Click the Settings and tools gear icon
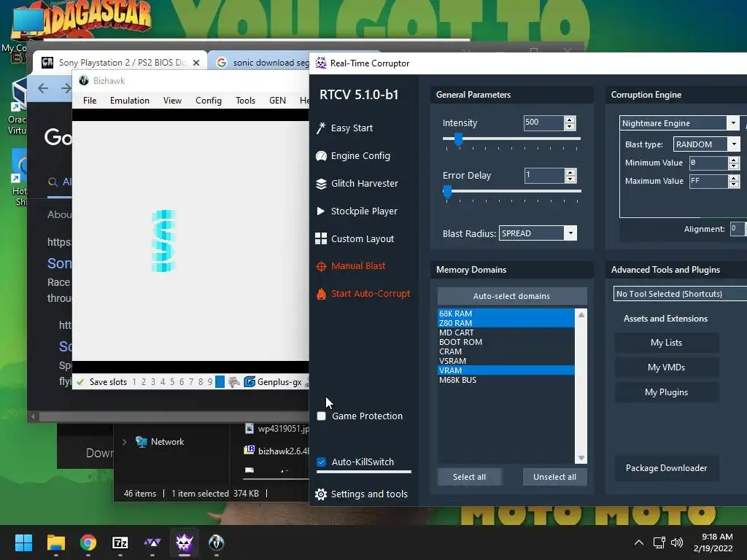 click(x=321, y=494)
